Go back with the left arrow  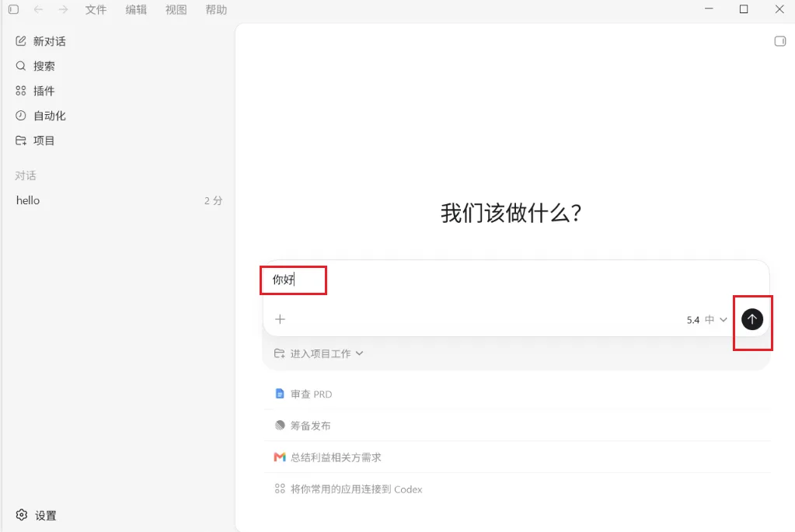39,9
